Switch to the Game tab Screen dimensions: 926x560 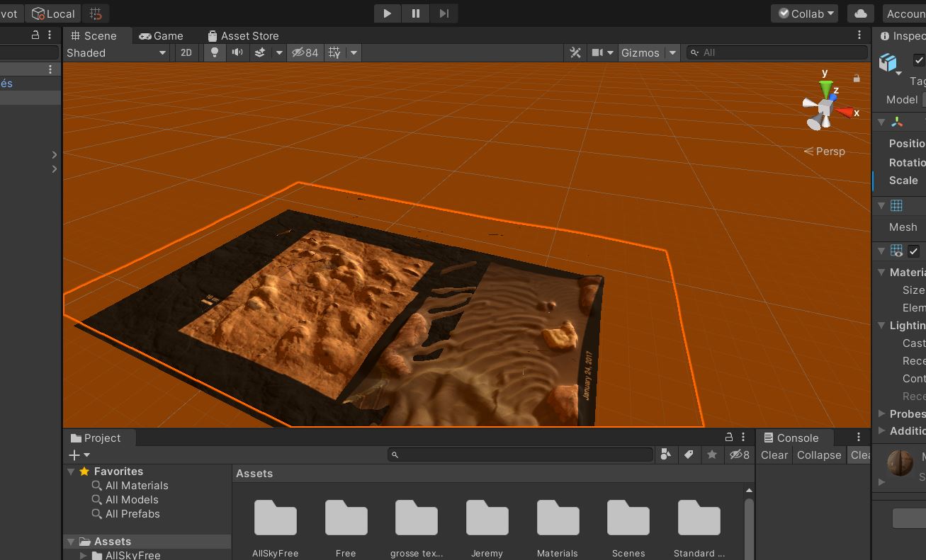pyautogui.click(x=161, y=35)
